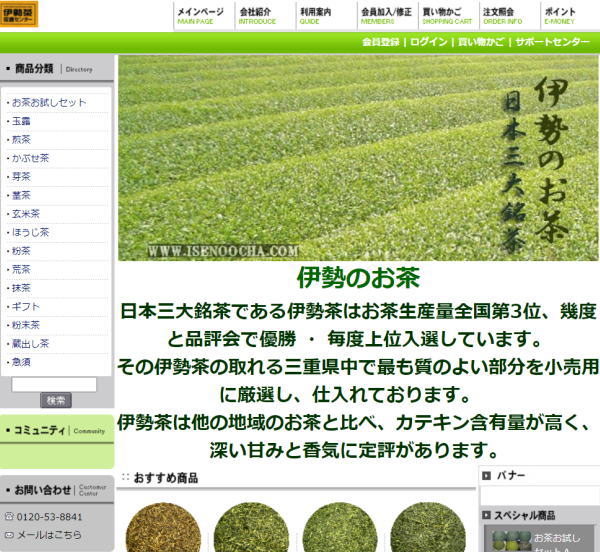Go to 会社紹介 Introduce menu item

pyautogui.click(x=257, y=15)
